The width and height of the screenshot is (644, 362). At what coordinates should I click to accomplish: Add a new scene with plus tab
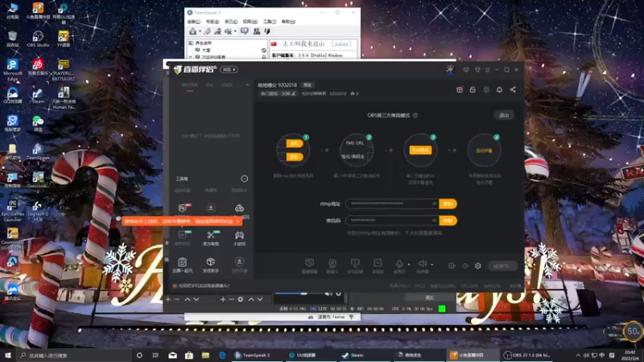(247, 85)
